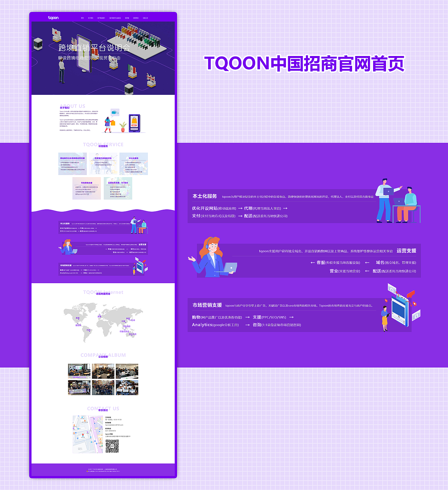Open the 首页 item in the navigation bar
This screenshot has height=490, width=448.
coord(82,17)
